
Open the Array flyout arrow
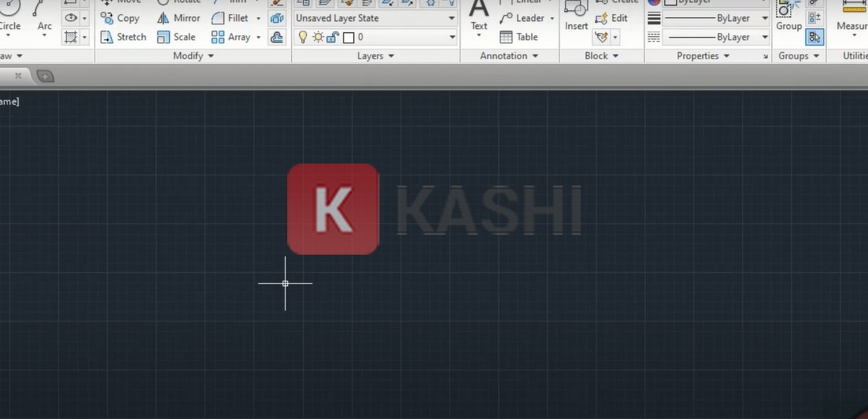point(258,37)
